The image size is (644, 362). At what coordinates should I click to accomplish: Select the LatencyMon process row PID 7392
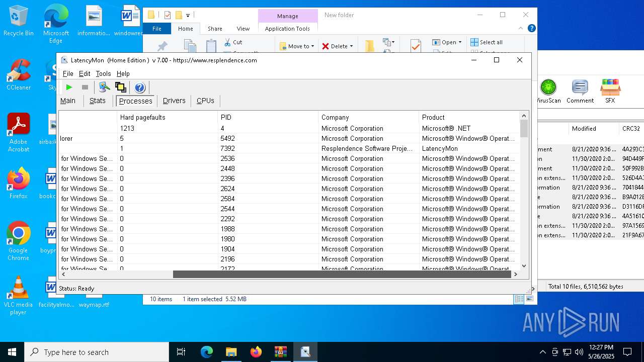pos(289,148)
